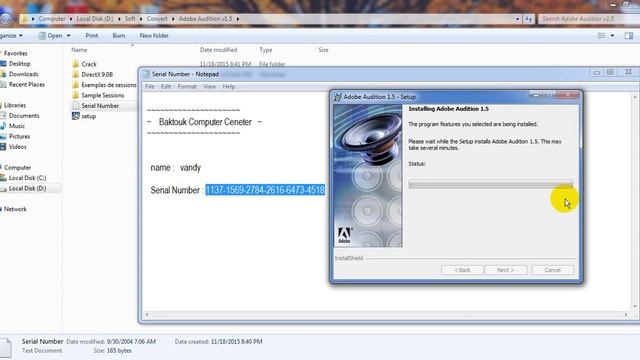
Task: Click the Notepad title bar icon
Action: click(x=147, y=74)
